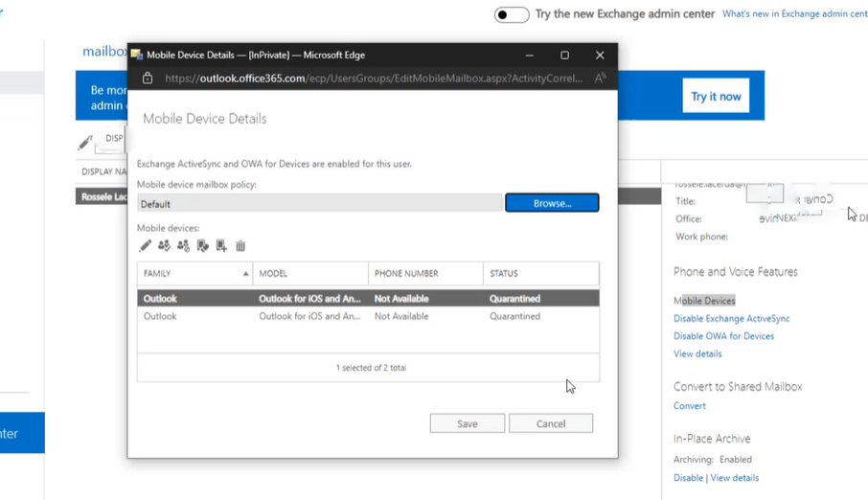Close the Mobile Device Details window
868x500 pixels.
click(600, 55)
